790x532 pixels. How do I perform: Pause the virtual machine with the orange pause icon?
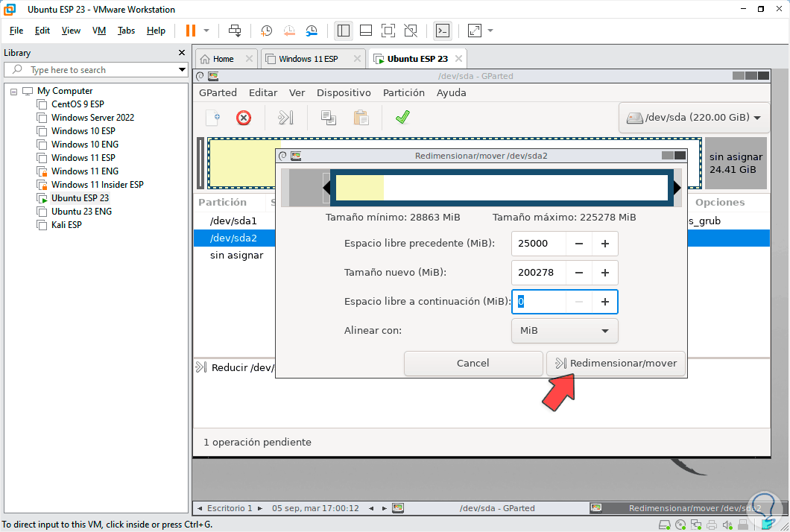click(x=191, y=31)
